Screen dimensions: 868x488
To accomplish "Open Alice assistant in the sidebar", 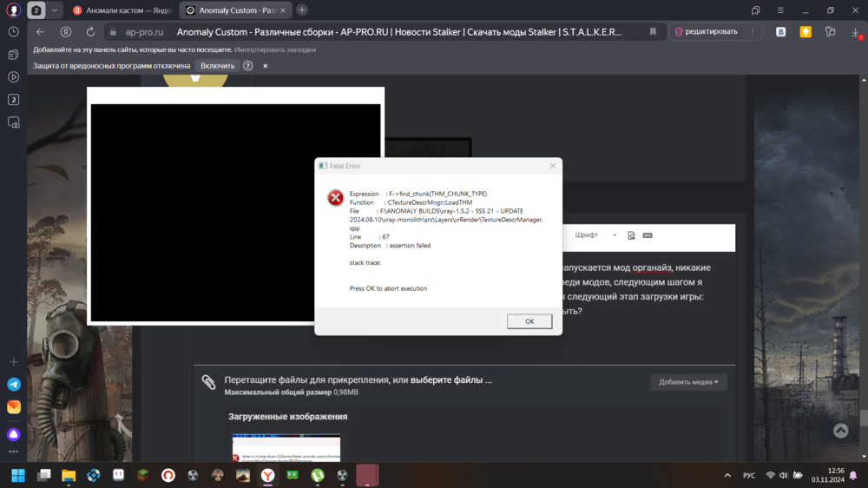I will tap(13, 433).
